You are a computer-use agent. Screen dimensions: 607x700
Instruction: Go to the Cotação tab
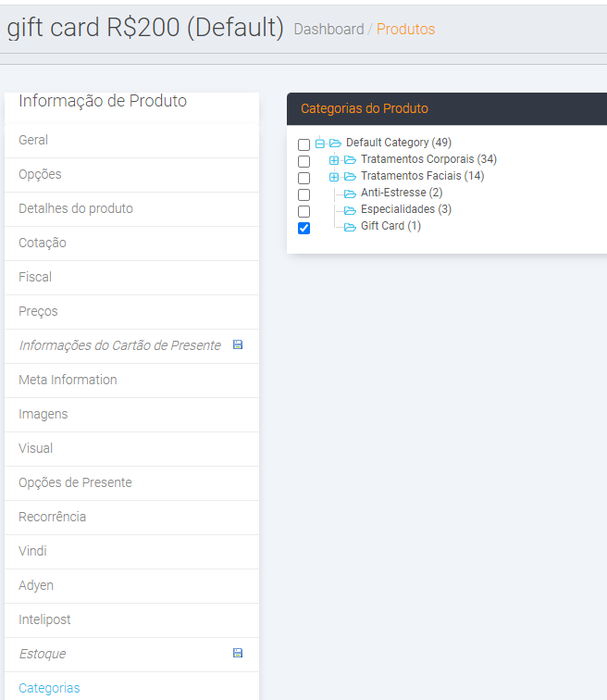131,244
